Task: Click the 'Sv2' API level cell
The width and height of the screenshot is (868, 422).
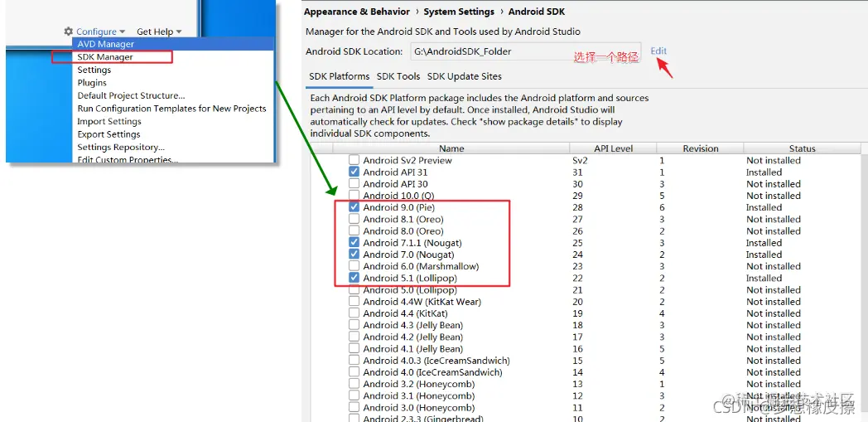Action: (x=580, y=161)
